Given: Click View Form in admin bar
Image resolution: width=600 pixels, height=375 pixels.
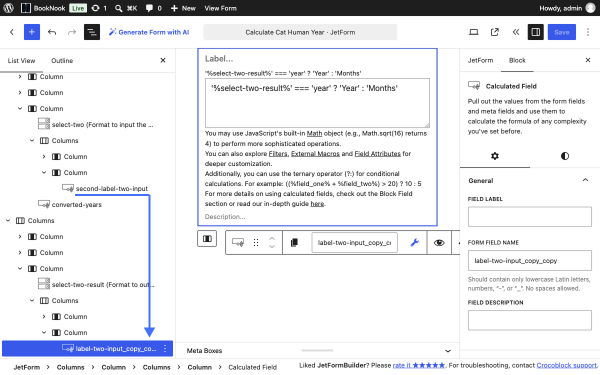Looking at the screenshot, I should (x=220, y=8).
